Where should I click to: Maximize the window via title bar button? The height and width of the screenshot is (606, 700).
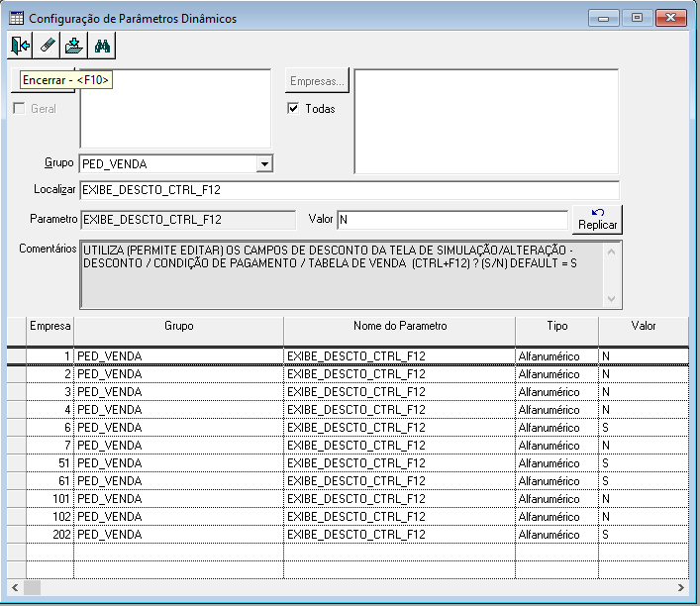coord(637,18)
